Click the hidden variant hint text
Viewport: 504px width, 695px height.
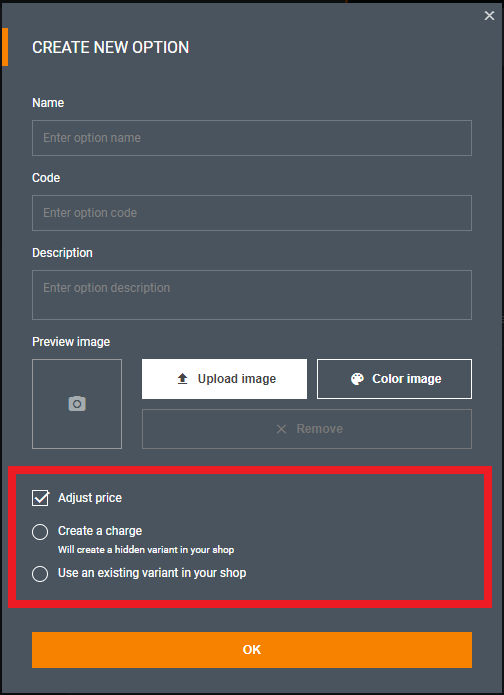click(x=146, y=550)
